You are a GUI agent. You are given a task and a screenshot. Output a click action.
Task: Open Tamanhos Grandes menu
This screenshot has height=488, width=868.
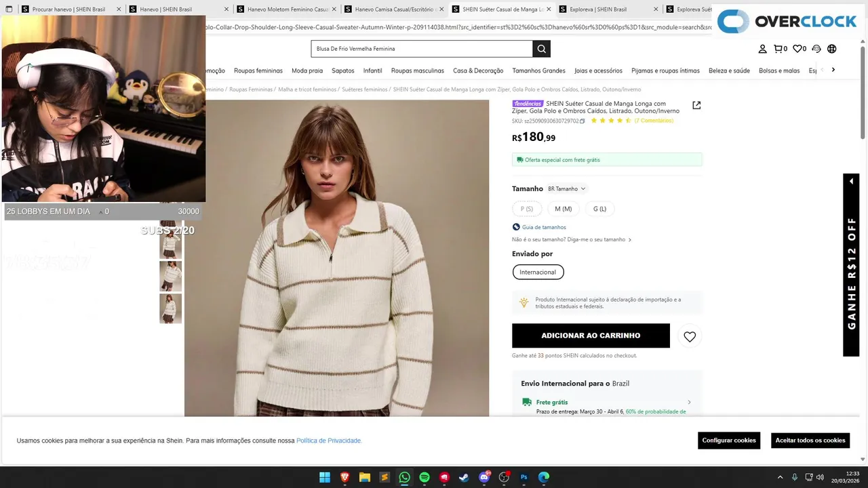538,70
